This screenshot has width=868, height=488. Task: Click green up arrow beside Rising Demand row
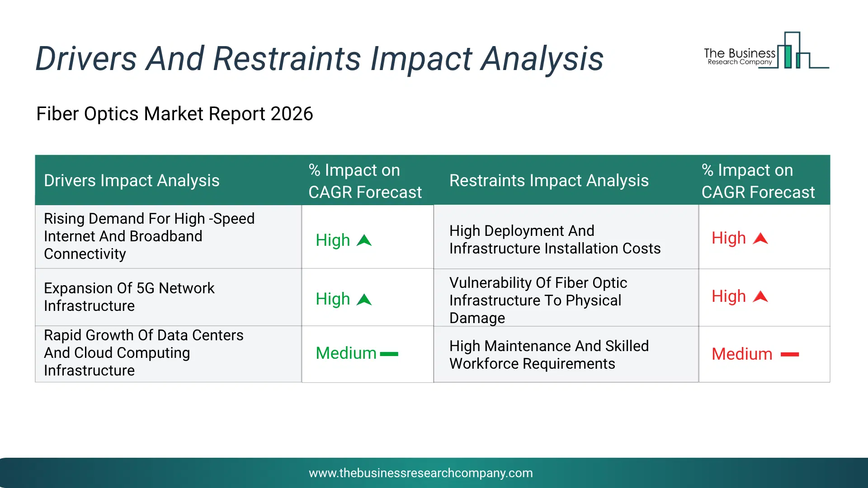[364, 240]
